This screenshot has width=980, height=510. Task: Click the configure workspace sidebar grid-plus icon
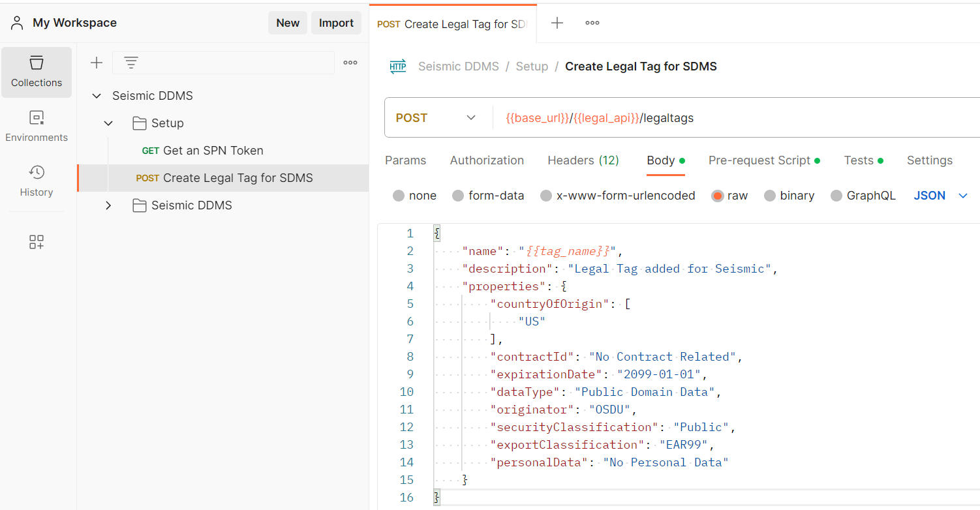(37, 243)
